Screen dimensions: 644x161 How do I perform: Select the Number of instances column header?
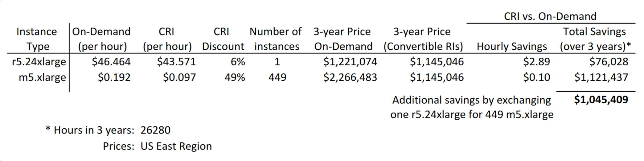(x=276, y=39)
